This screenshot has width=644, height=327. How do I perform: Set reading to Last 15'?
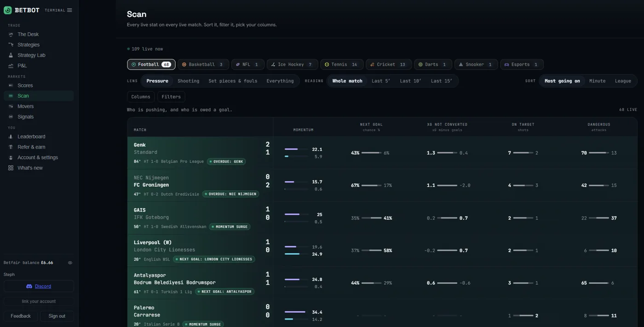coord(442,81)
